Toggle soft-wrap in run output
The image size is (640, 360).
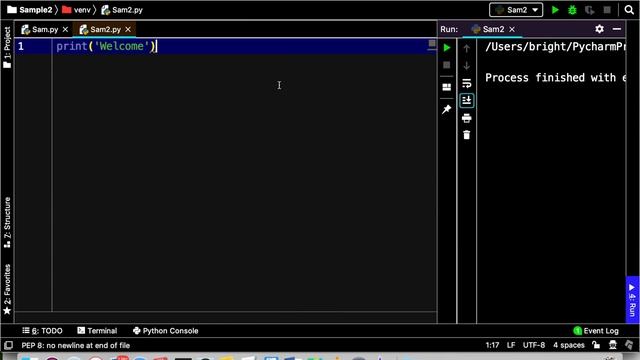[x=467, y=83]
